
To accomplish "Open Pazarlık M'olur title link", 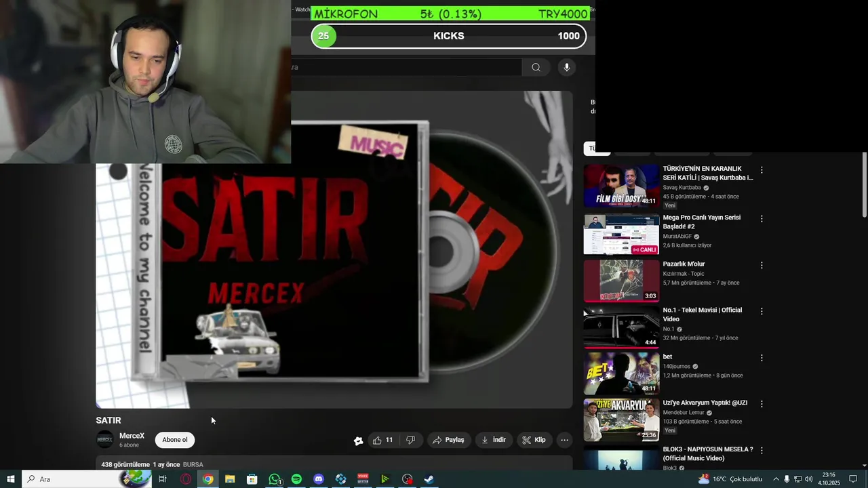I will pyautogui.click(x=684, y=264).
